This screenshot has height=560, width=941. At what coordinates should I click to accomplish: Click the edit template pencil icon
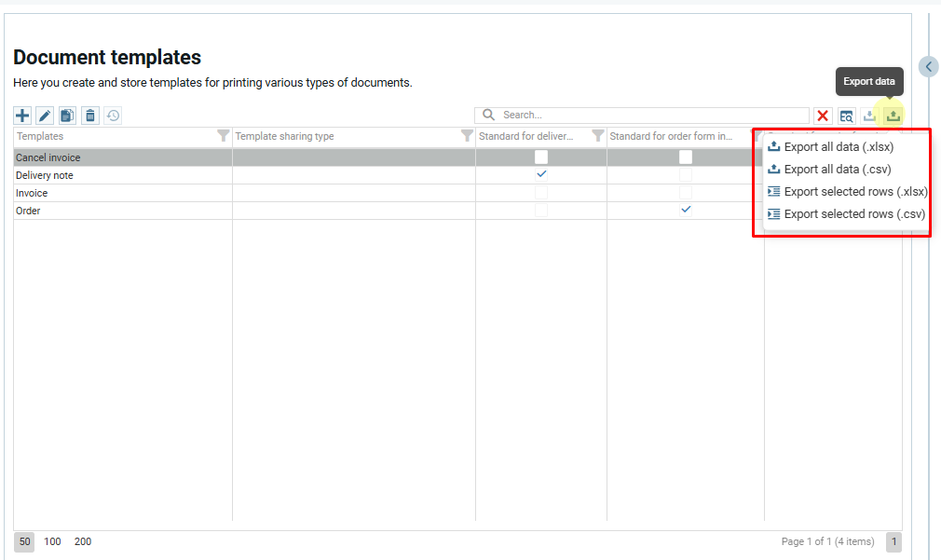coord(45,116)
